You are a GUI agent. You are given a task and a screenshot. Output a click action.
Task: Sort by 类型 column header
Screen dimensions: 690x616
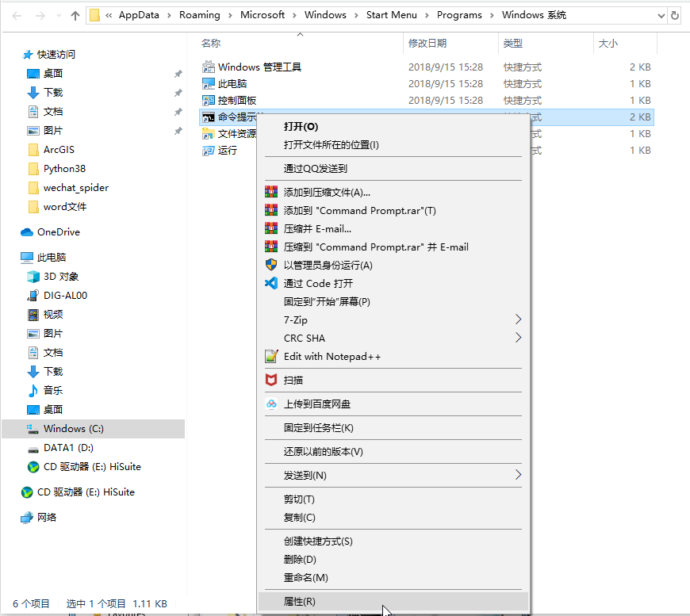click(x=512, y=43)
